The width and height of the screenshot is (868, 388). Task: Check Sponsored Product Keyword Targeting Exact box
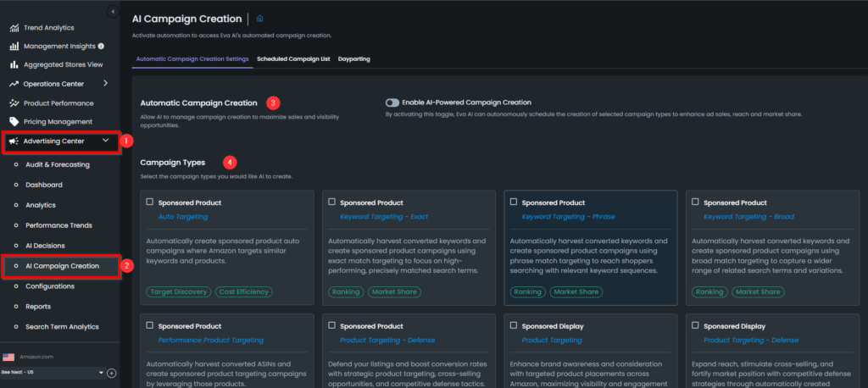[x=331, y=202]
